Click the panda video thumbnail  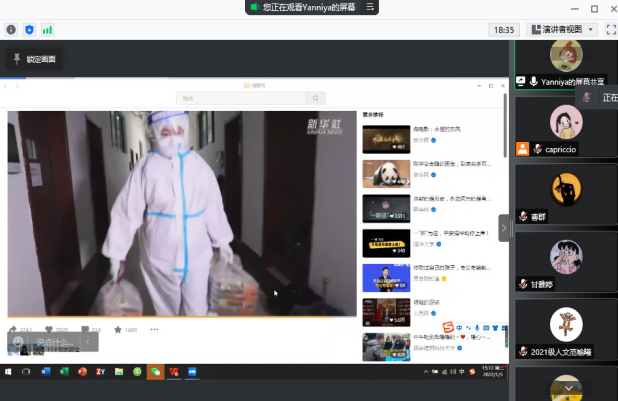click(x=385, y=174)
